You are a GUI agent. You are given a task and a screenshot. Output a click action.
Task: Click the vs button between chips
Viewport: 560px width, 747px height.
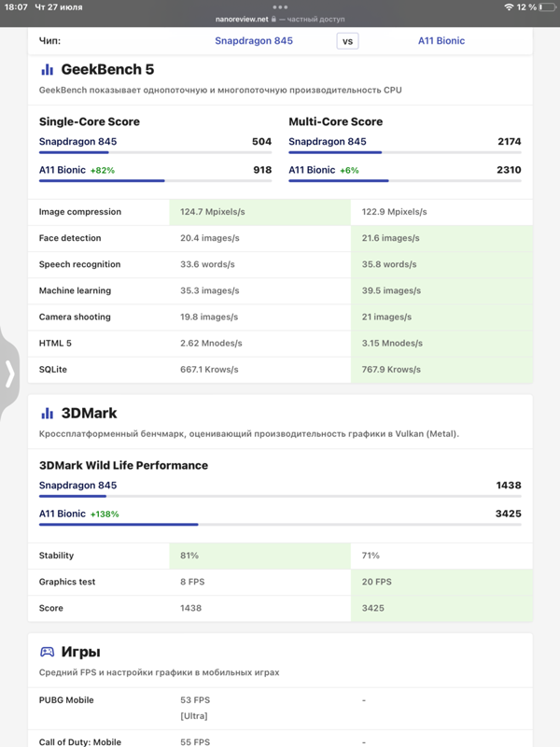pyautogui.click(x=347, y=41)
